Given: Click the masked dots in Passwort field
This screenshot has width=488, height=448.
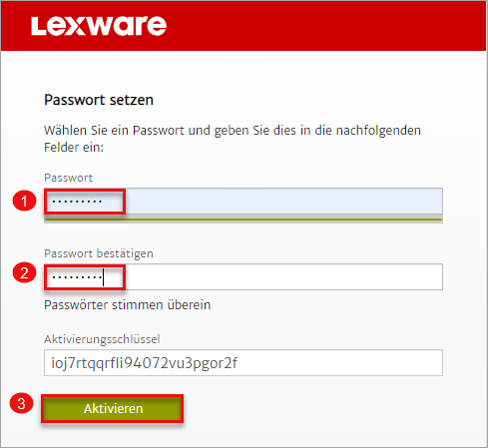Looking at the screenshot, I should (x=77, y=202).
